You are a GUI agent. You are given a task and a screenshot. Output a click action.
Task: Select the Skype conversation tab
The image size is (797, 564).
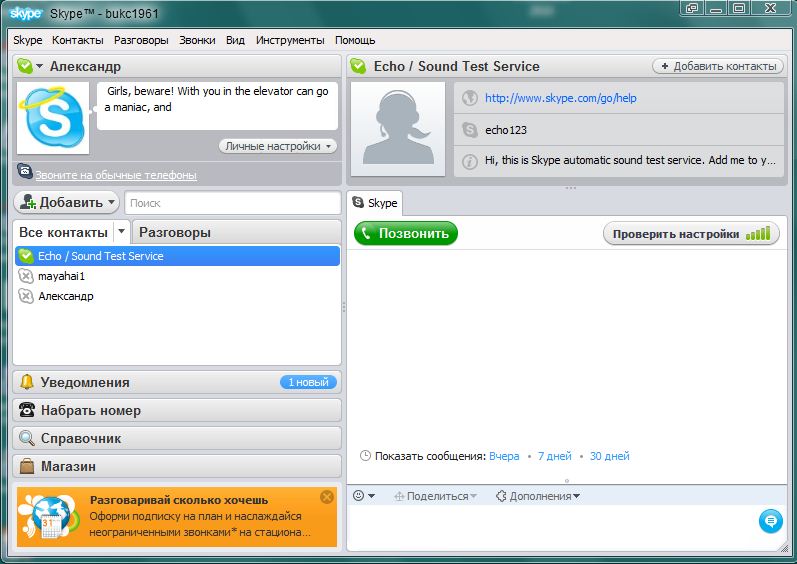click(x=375, y=203)
